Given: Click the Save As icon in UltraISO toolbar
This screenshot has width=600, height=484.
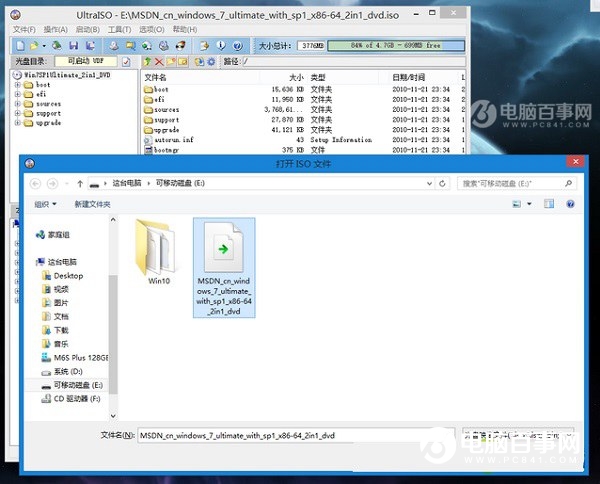Looking at the screenshot, I should click(x=90, y=46).
